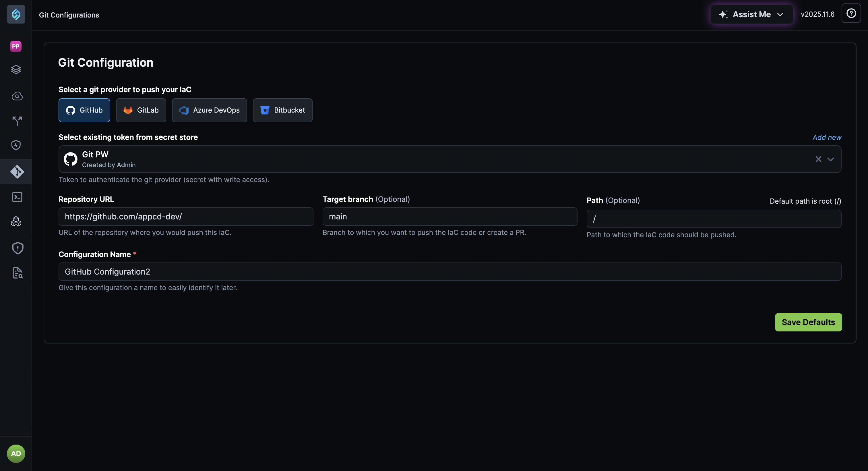Screen dimensions: 868x471
Task: Select GitLab as the git provider
Action: pos(141,110)
